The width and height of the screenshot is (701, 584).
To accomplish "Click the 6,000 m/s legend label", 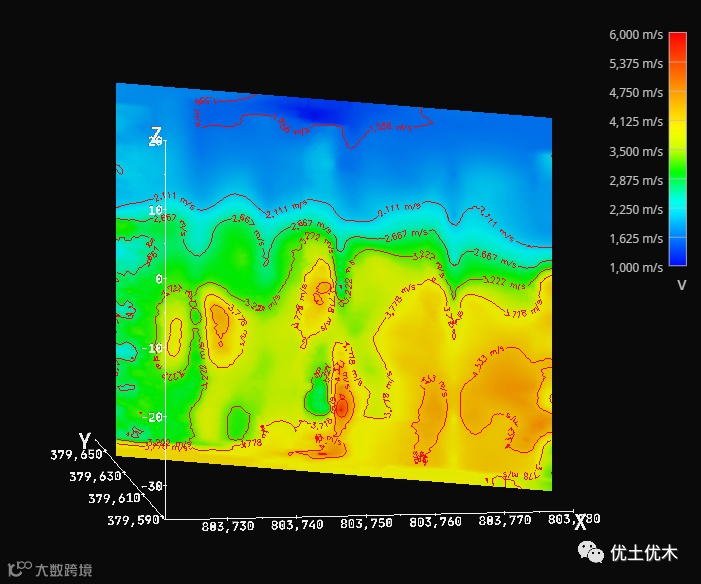I will coord(636,35).
